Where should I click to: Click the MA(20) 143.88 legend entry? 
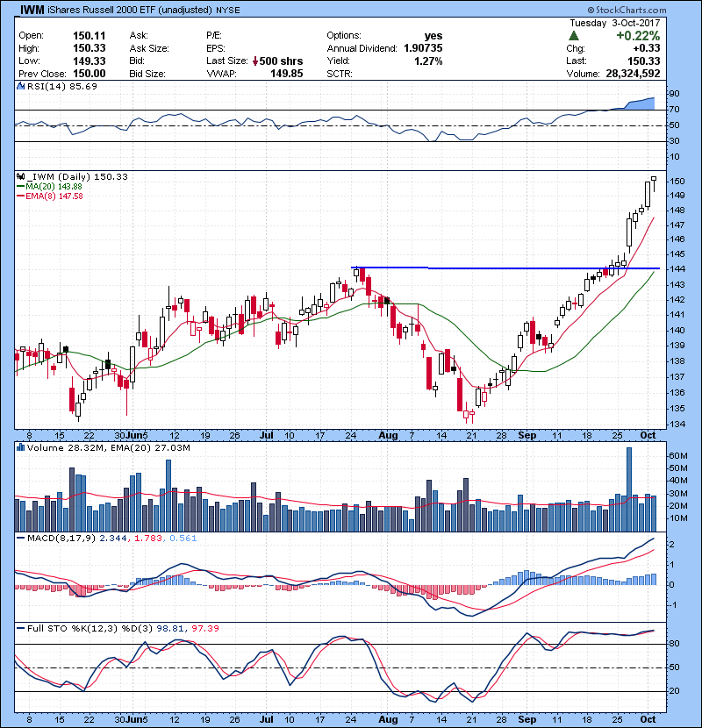click(x=54, y=186)
